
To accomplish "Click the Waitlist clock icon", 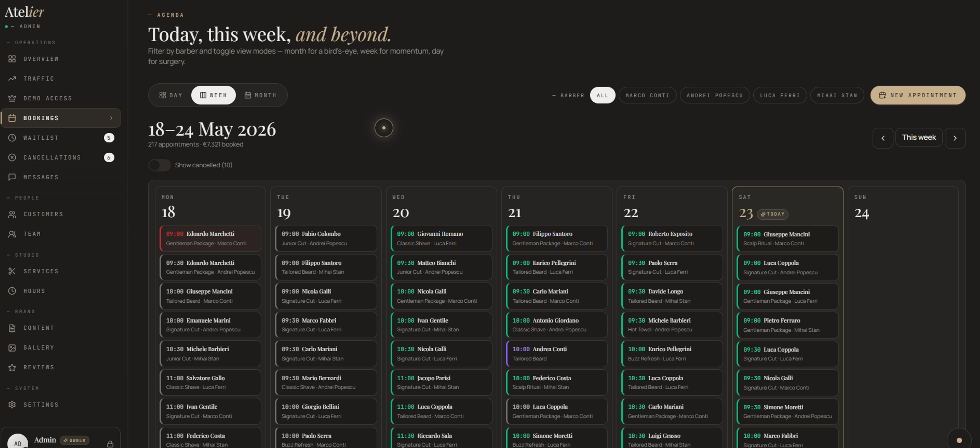I will 12,138.
